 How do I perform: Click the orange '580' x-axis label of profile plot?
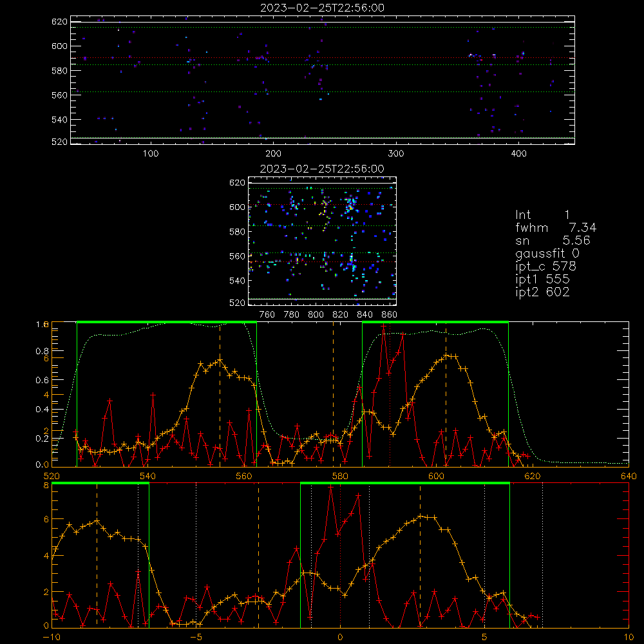pos(340,476)
